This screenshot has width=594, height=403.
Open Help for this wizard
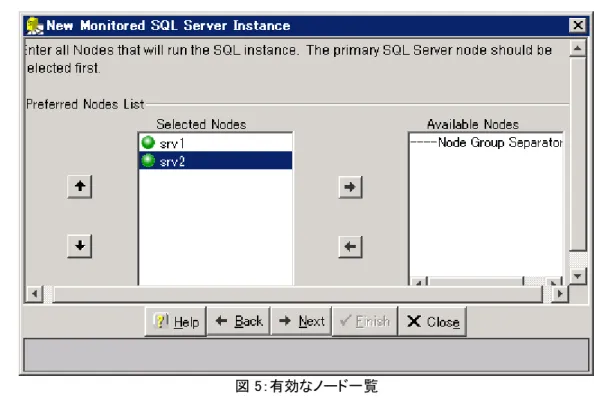176,322
